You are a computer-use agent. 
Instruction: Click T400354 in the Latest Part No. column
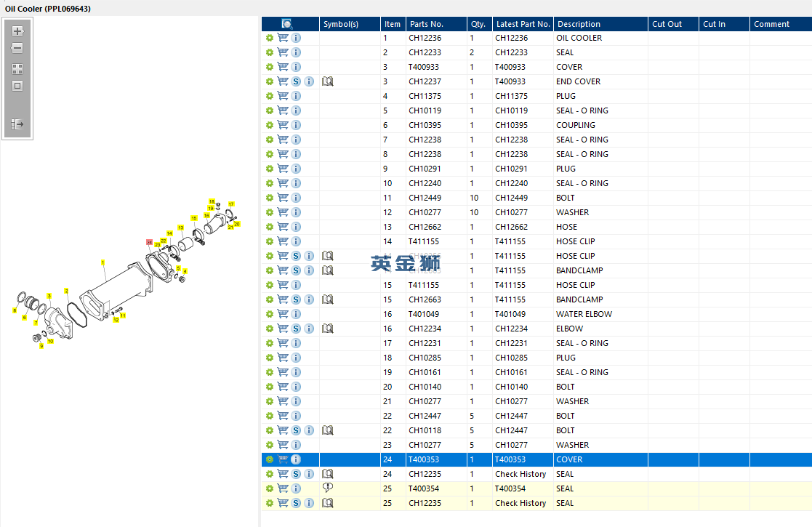510,488
